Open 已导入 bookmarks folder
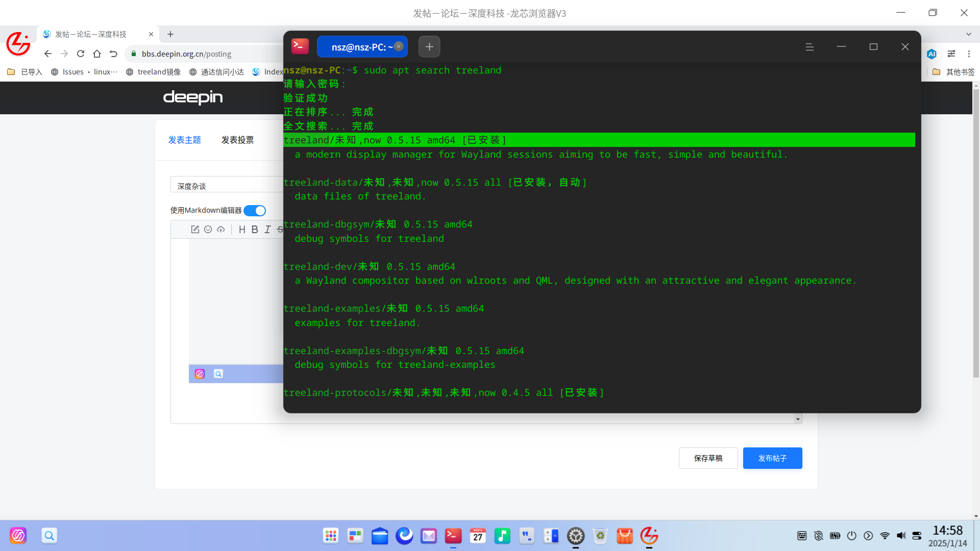This screenshot has width=980, height=551. click(x=24, y=72)
